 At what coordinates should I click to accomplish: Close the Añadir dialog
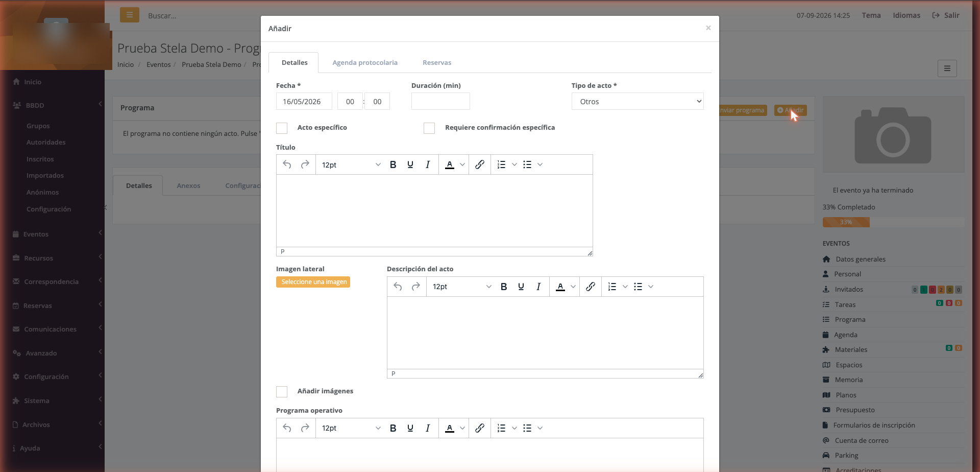[x=708, y=28]
